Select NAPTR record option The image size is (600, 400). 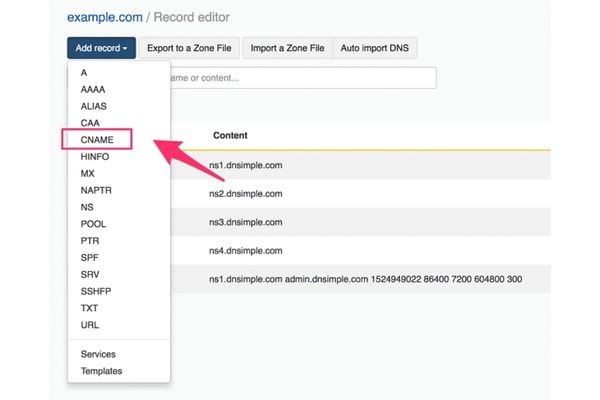click(119, 190)
